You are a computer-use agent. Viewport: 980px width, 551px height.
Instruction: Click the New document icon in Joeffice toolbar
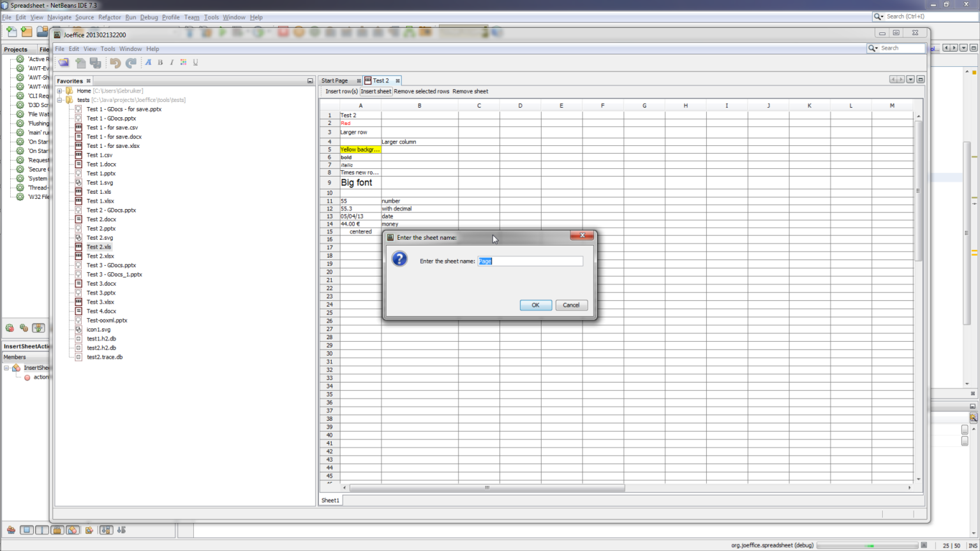click(x=80, y=62)
